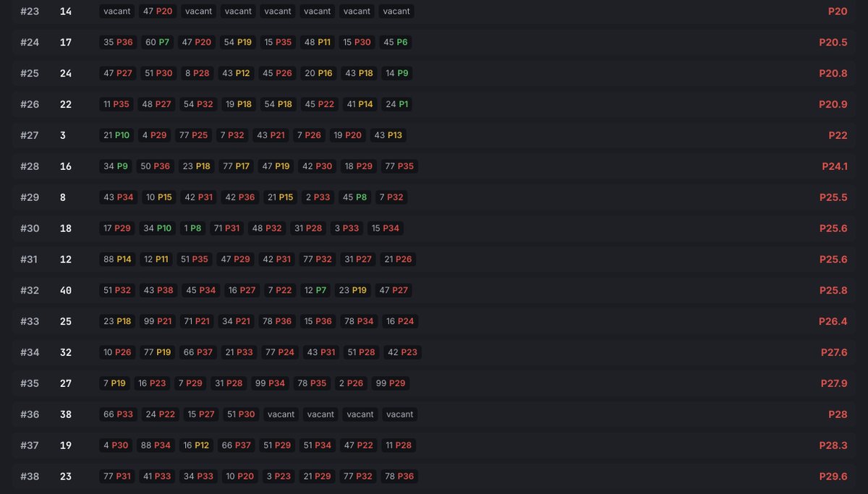
Task: Click the average value 'P24.1'
Action: click(x=835, y=166)
